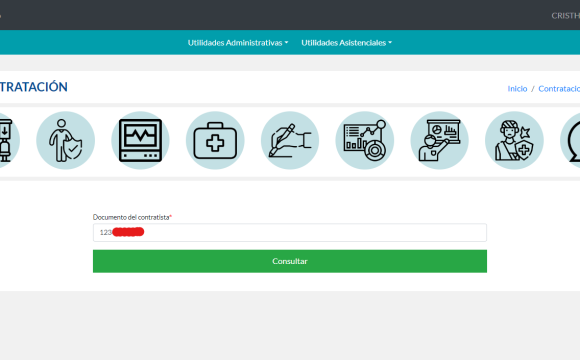The height and width of the screenshot is (360, 580).
Task: Open the first aid kit icon
Action: tap(215, 140)
